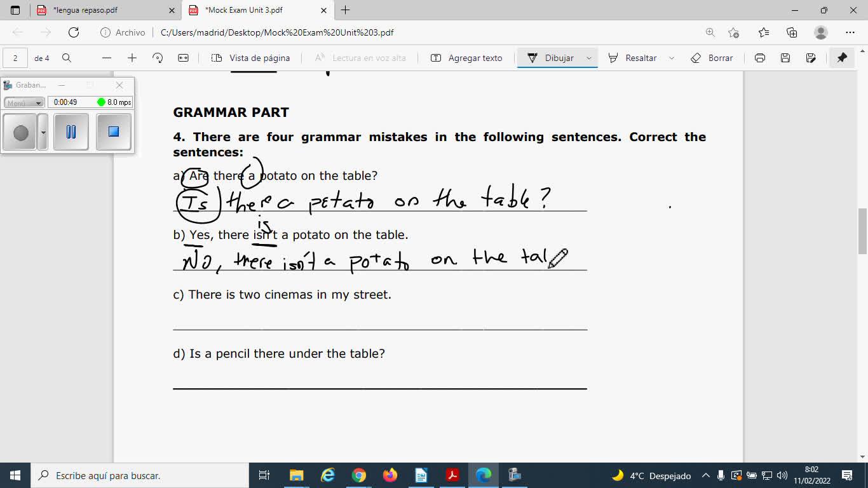Show hidden system tray icons
The height and width of the screenshot is (488, 868).
[x=705, y=475]
